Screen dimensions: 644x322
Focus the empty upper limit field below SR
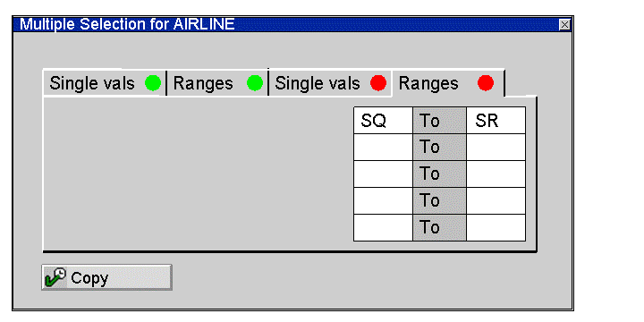pos(496,147)
